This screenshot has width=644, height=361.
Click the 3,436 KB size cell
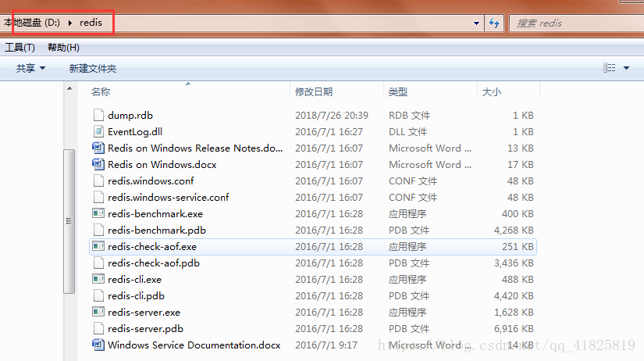[514, 263]
